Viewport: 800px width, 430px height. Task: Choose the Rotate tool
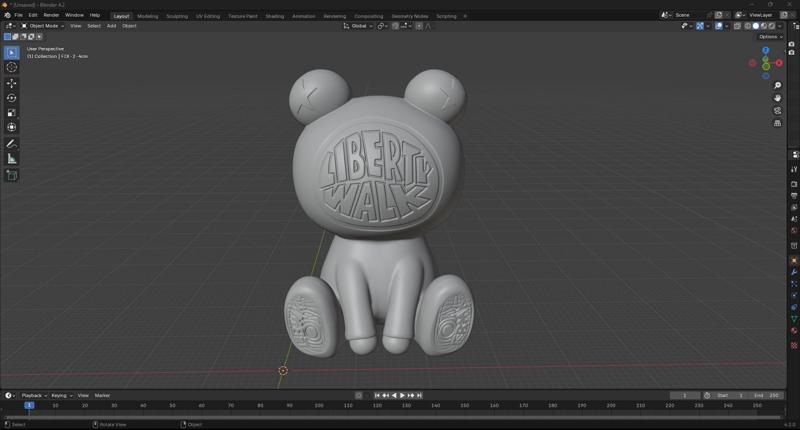11,98
